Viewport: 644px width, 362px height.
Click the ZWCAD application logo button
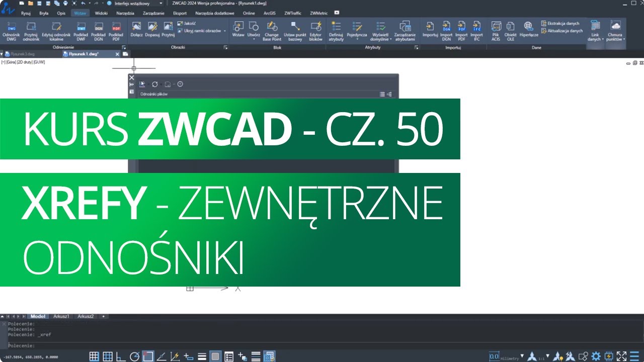pyautogui.click(x=7, y=9)
